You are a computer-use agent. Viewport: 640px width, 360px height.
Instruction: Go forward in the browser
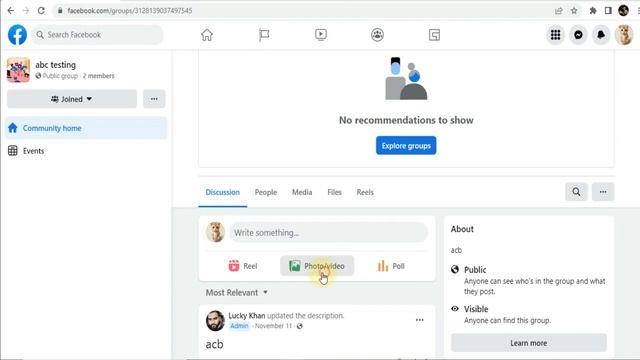(x=26, y=11)
